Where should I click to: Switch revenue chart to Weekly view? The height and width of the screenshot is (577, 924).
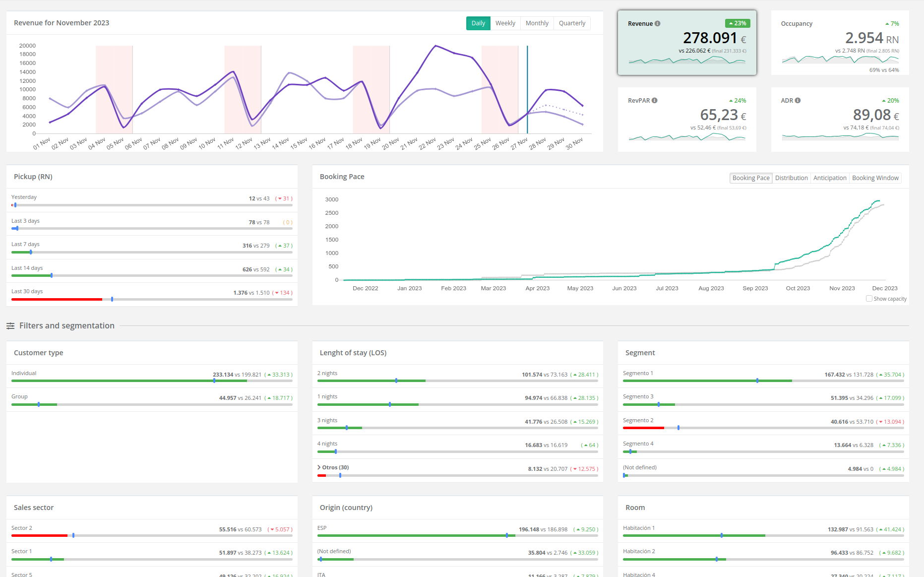(505, 23)
